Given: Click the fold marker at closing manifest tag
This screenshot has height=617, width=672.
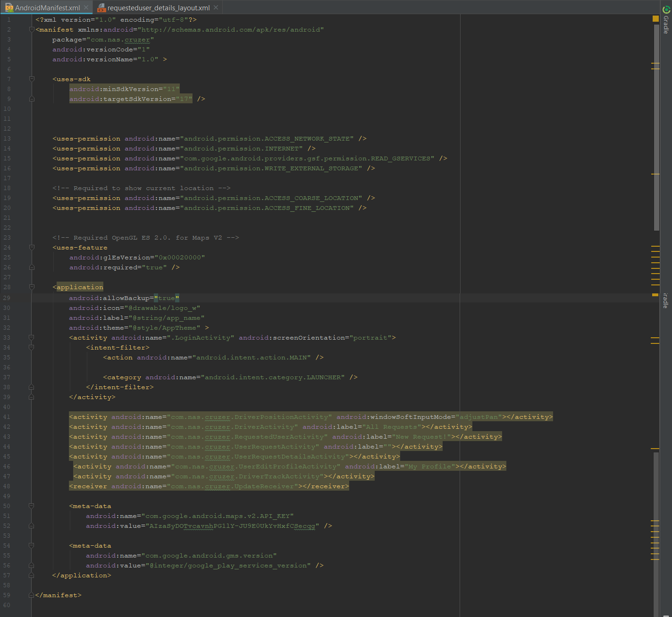Looking at the screenshot, I should coord(32,595).
